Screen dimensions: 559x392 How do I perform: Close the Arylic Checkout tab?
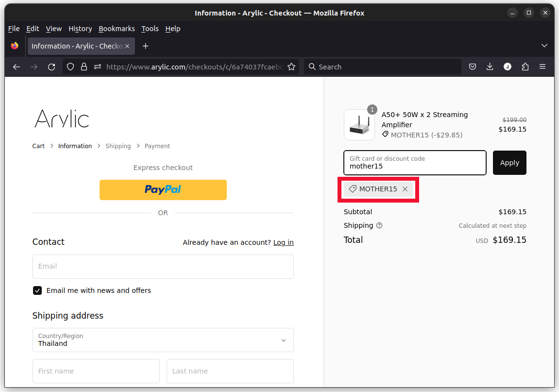click(127, 46)
